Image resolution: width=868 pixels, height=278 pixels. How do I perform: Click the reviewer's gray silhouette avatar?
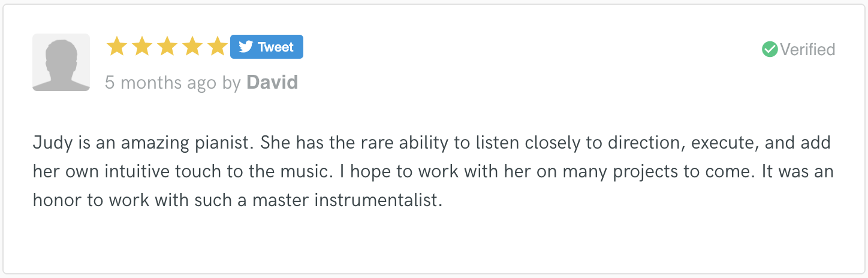coord(61,62)
